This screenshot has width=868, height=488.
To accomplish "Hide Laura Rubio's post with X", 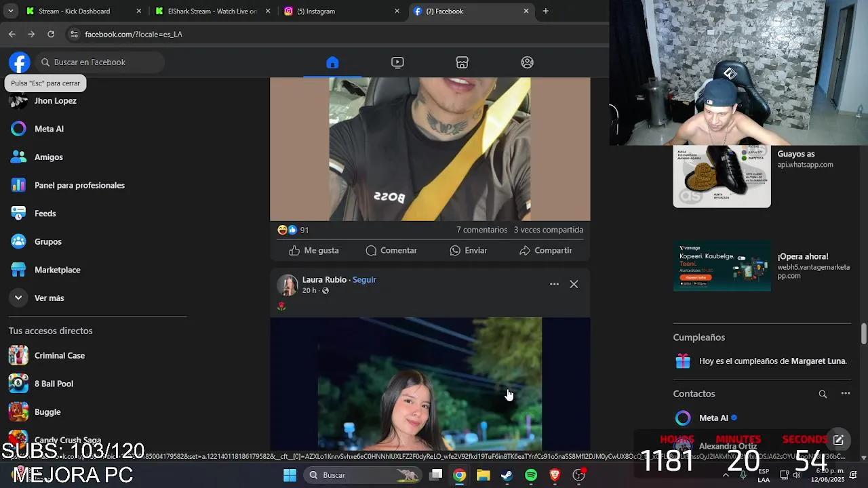I will (574, 284).
